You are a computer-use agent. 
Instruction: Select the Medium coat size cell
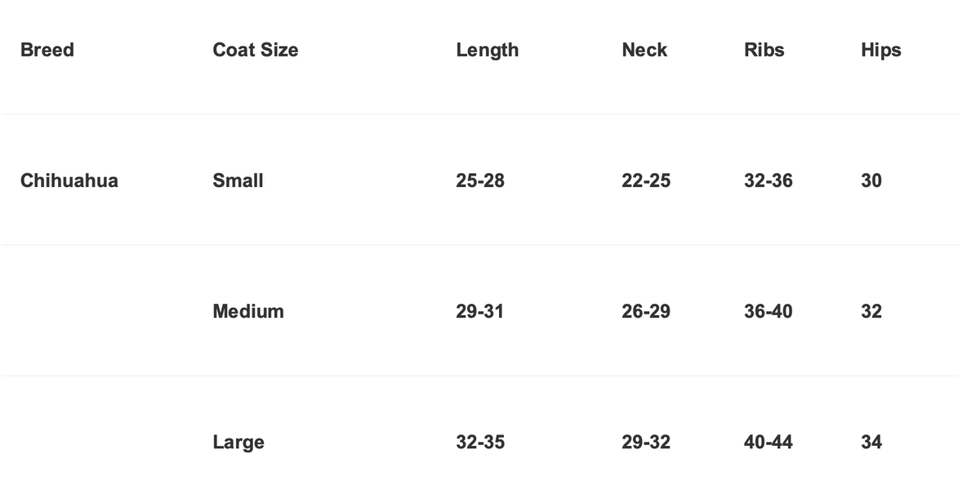[x=248, y=311]
